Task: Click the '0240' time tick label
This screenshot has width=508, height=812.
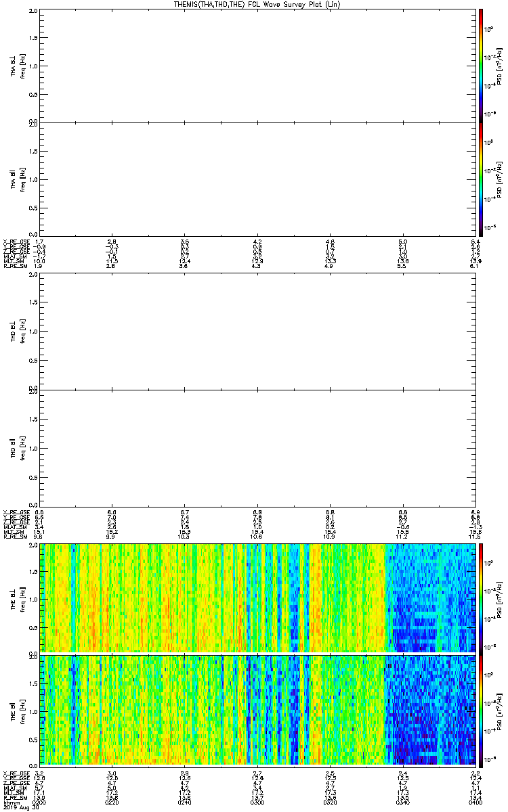Action: click(x=184, y=803)
